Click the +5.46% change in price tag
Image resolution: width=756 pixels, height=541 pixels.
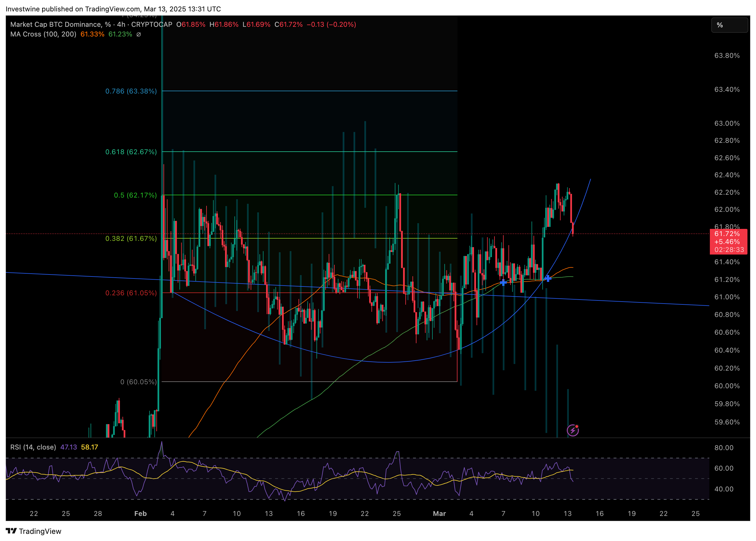(727, 241)
